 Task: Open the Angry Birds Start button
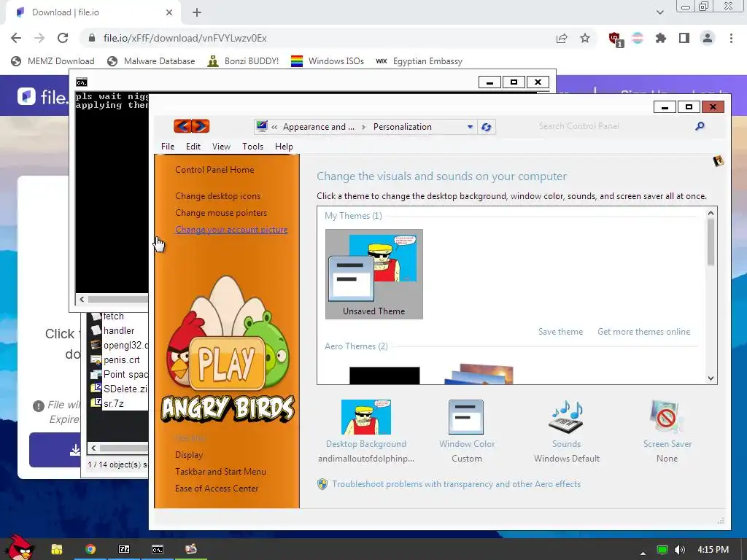click(20, 548)
